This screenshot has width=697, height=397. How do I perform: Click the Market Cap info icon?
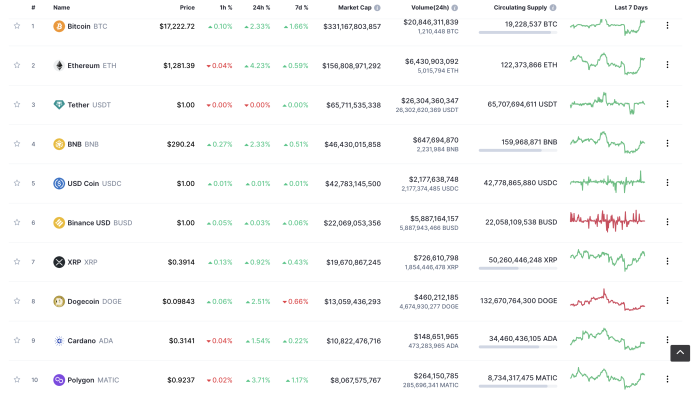pyautogui.click(x=377, y=8)
